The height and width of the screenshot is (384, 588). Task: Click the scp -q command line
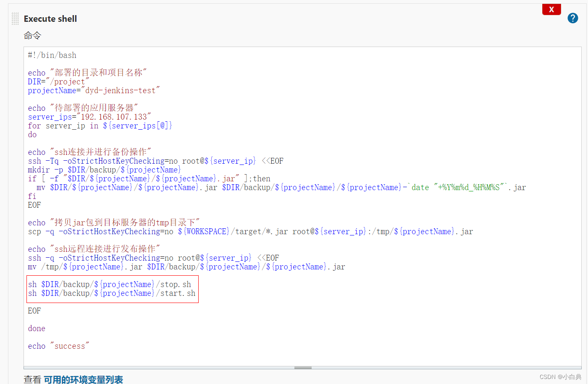pyautogui.click(x=250, y=232)
